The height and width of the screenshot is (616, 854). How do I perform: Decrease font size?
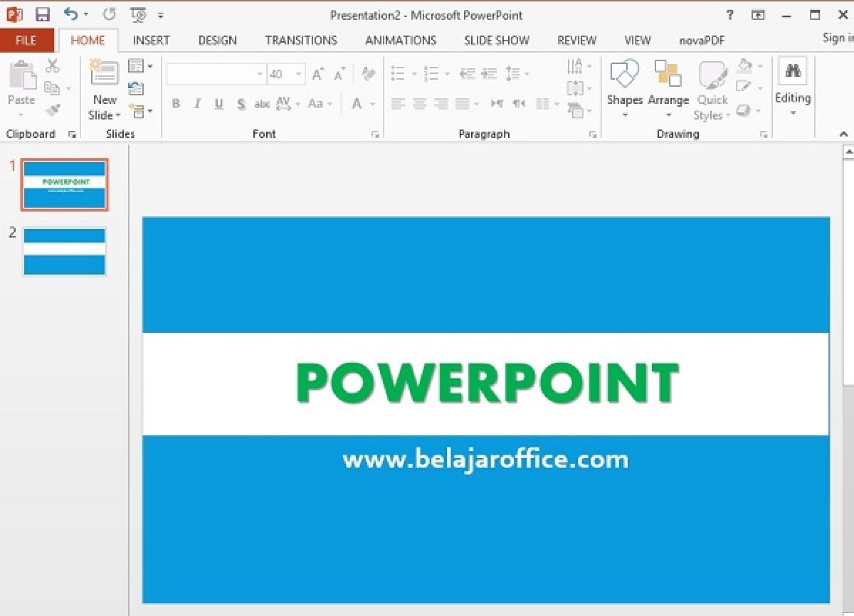339,74
